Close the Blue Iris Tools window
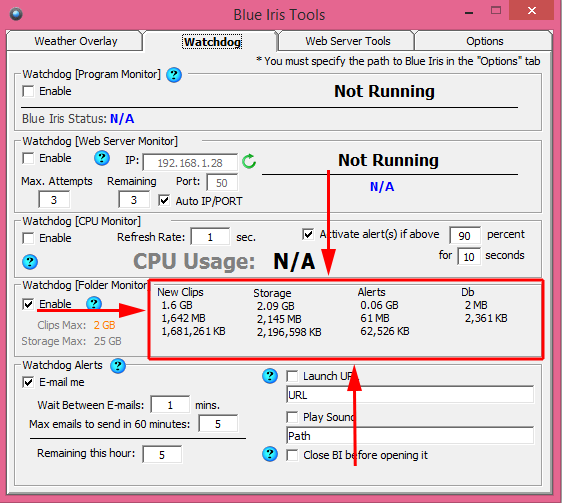The height and width of the screenshot is (503, 562). click(x=532, y=10)
